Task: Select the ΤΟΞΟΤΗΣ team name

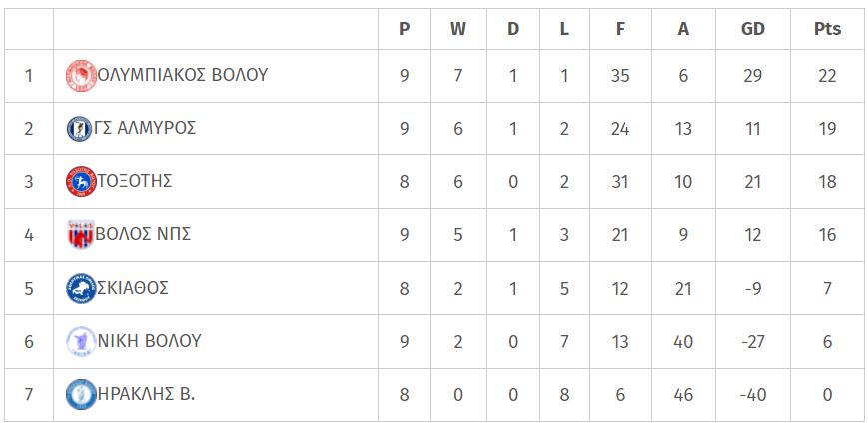Action: pos(135,181)
